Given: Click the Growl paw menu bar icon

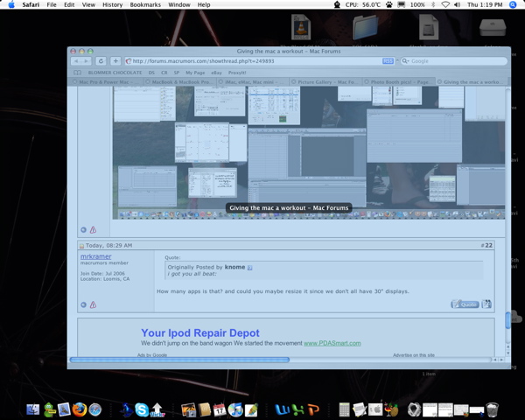Looking at the screenshot, I should coord(388,4).
